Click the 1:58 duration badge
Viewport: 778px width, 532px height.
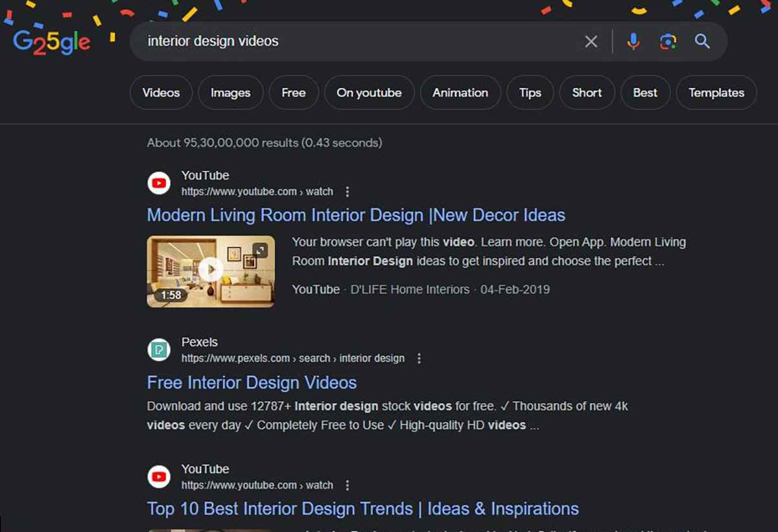[x=171, y=295]
